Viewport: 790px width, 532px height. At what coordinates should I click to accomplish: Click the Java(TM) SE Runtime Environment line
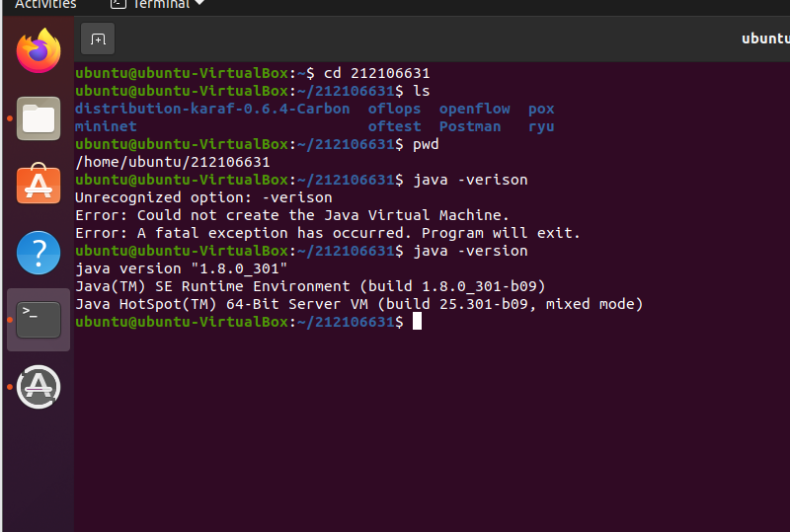click(310, 286)
